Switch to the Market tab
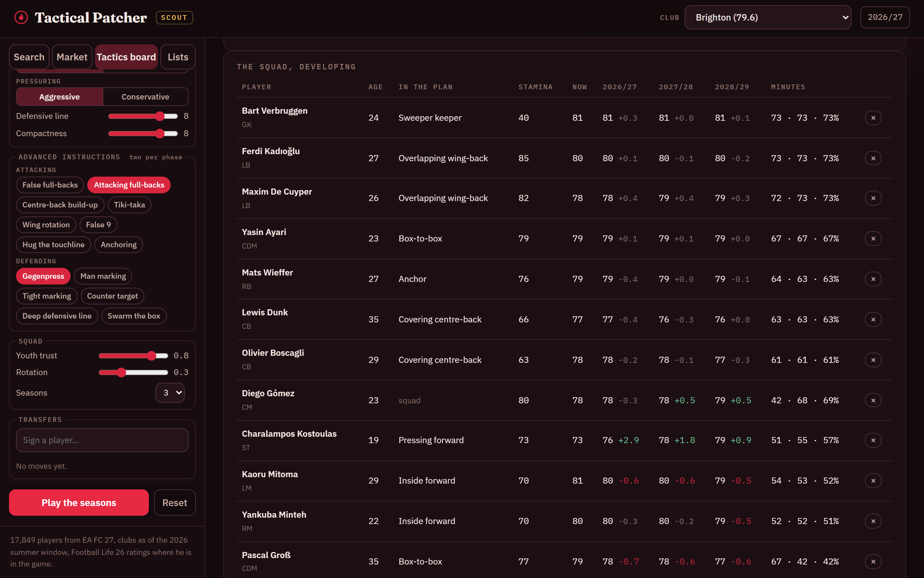Viewport: 924px width, 578px height. point(72,57)
